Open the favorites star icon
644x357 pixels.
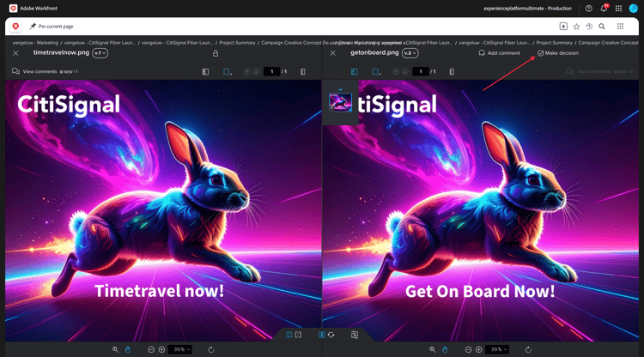[x=576, y=27]
